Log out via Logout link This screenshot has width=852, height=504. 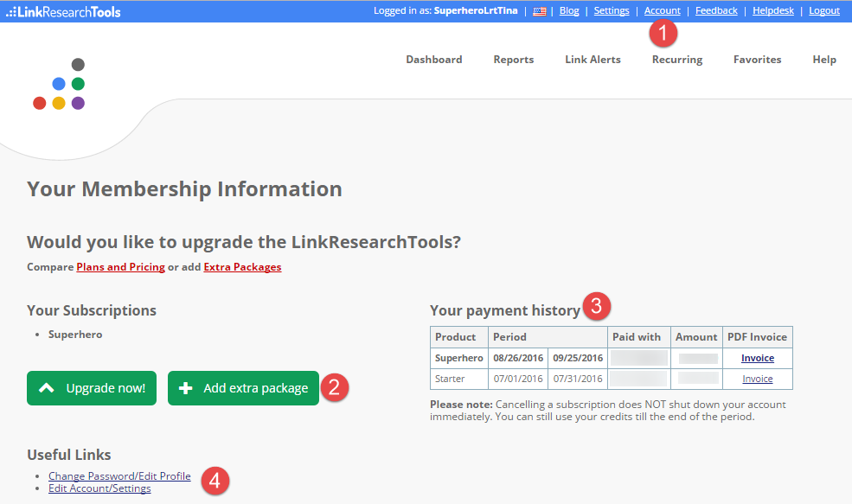[x=823, y=11]
